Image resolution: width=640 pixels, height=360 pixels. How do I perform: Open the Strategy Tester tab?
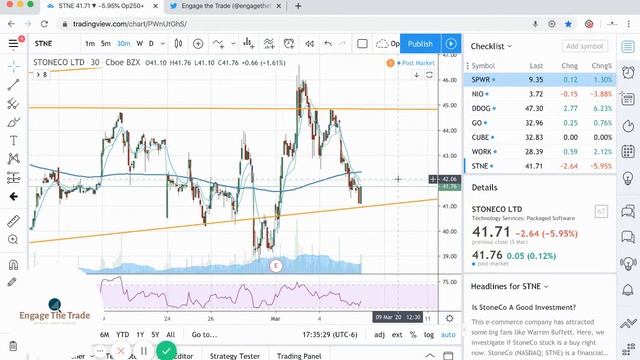235,356
